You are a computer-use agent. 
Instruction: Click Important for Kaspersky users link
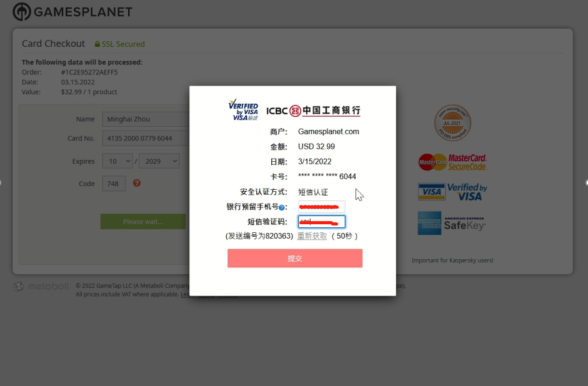[x=452, y=260]
